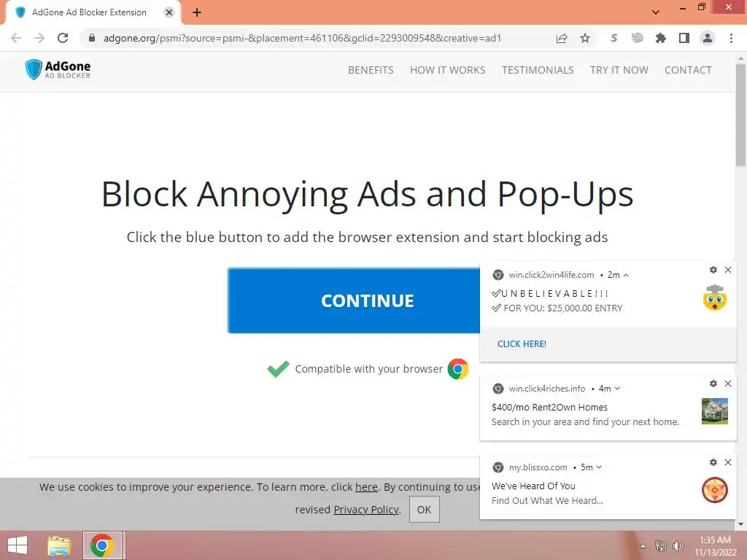Dismiss the win.click2win4life.com notification
This screenshot has width=747, height=560.
click(x=728, y=270)
